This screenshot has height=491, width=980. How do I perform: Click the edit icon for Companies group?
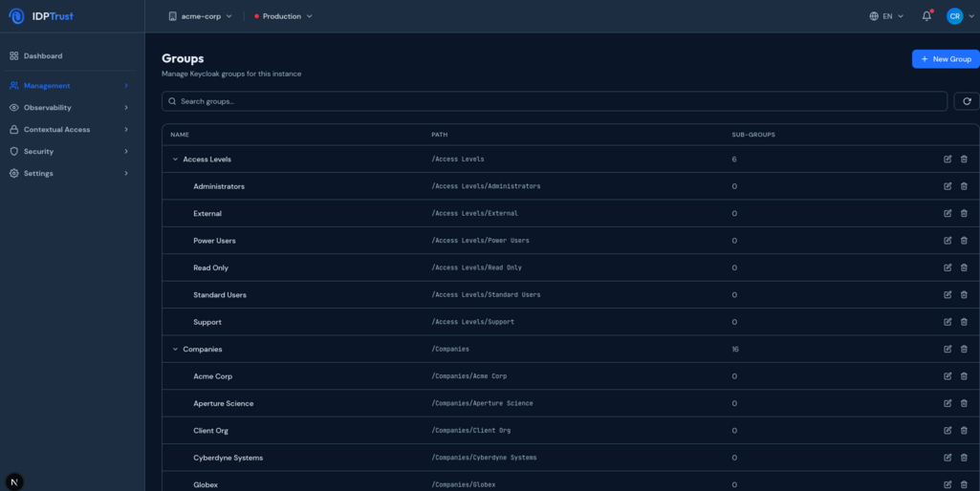947,350
